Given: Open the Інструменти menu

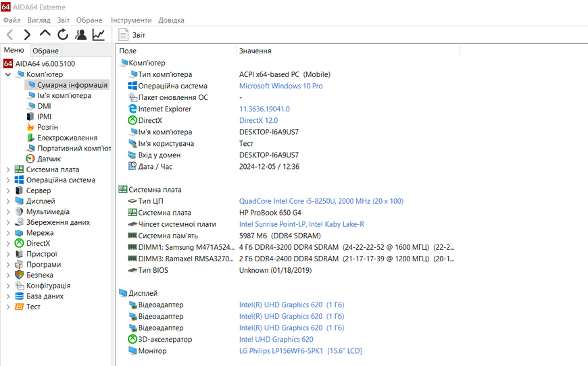Looking at the screenshot, I should coord(131,20).
